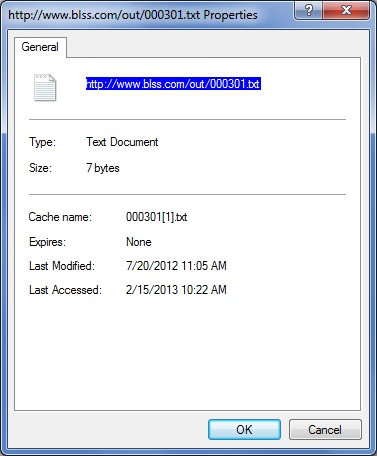Click the 'Cache name:' label
This screenshot has height=456, width=377.
pos(60,217)
